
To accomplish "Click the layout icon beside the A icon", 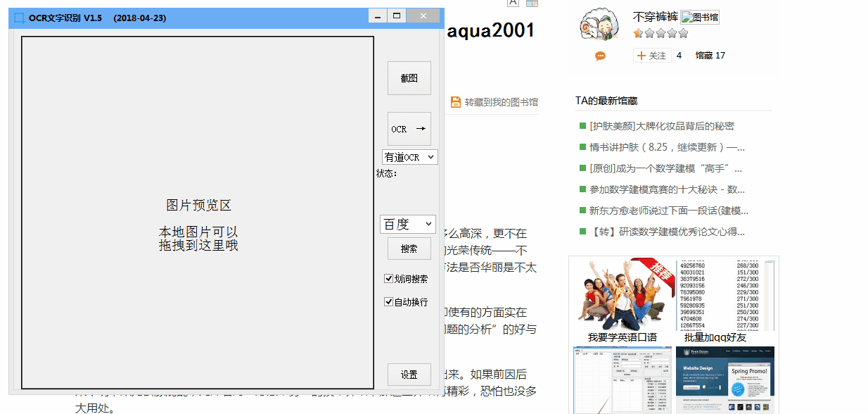I will [x=532, y=3].
